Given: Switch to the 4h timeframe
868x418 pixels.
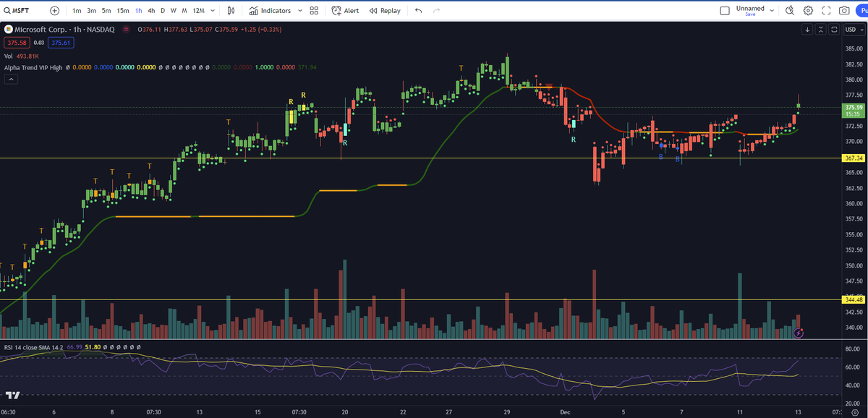Looking at the screenshot, I should (151, 11).
